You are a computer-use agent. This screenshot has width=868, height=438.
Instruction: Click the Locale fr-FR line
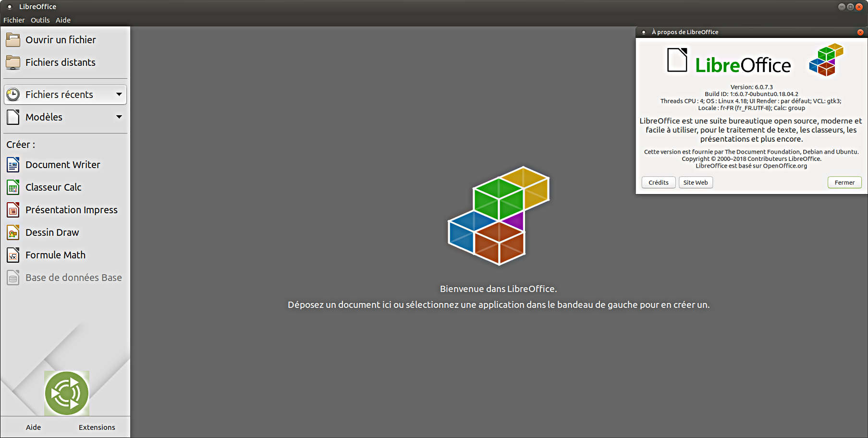(752, 108)
